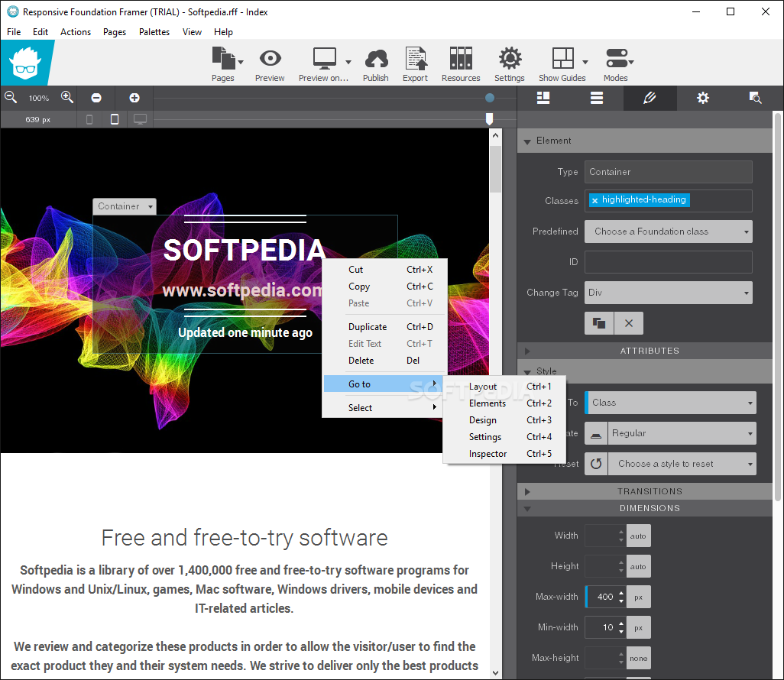Select the phone device size icon

point(89,119)
